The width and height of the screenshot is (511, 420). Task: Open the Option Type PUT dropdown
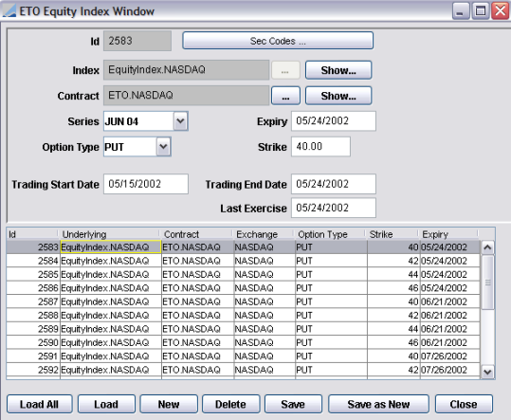coord(164,147)
